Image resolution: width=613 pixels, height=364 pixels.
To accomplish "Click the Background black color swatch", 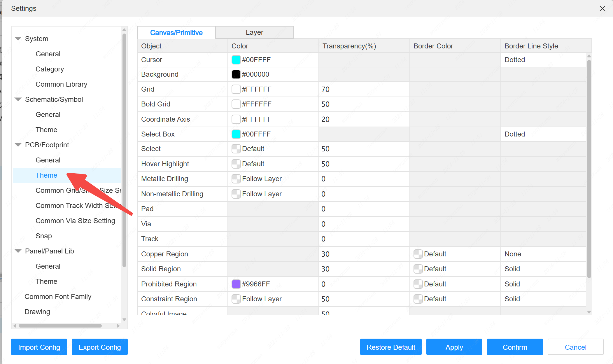I will coord(236,74).
